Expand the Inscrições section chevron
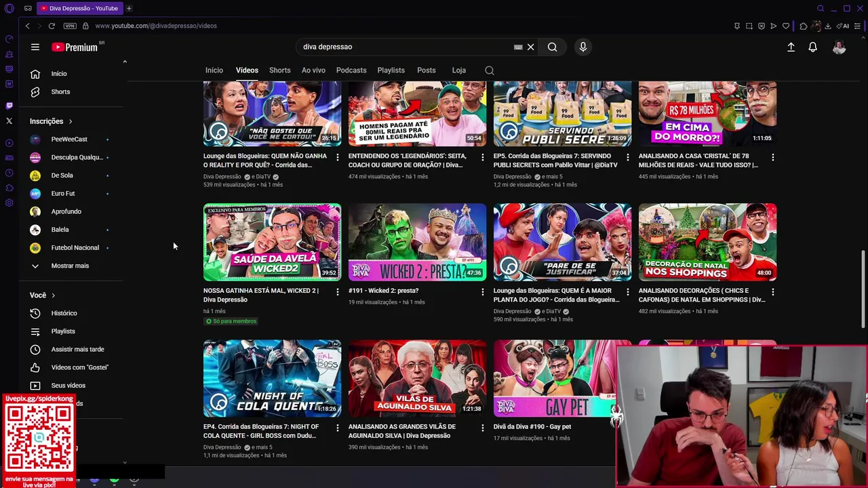Viewport: 868px width, 488px height. click(70, 121)
